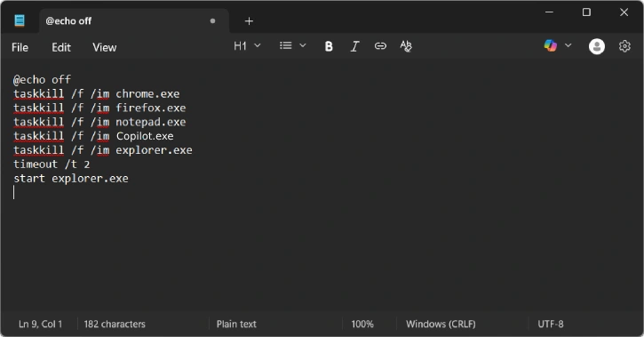Click the 'Copilot.exe' text

(x=145, y=136)
